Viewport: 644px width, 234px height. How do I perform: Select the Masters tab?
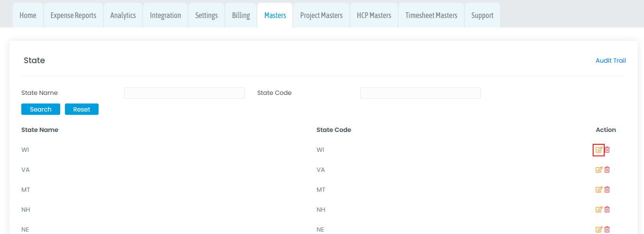pyautogui.click(x=275, y=15)
